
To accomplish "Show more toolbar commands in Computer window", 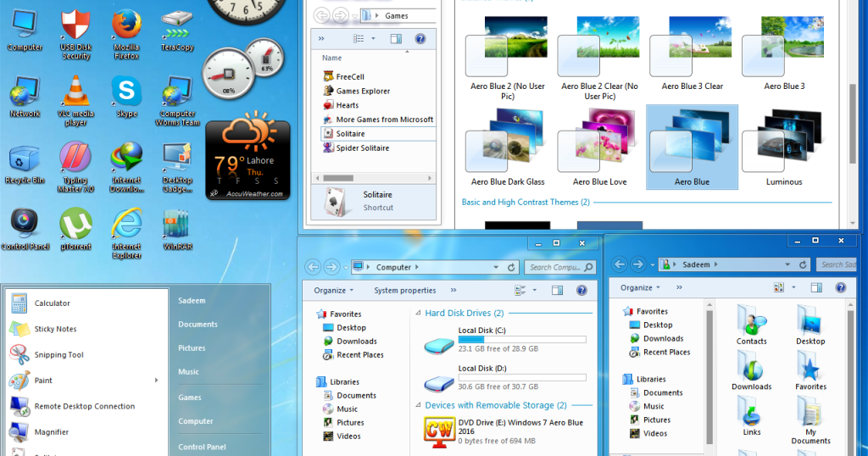I will coord(453,290).
